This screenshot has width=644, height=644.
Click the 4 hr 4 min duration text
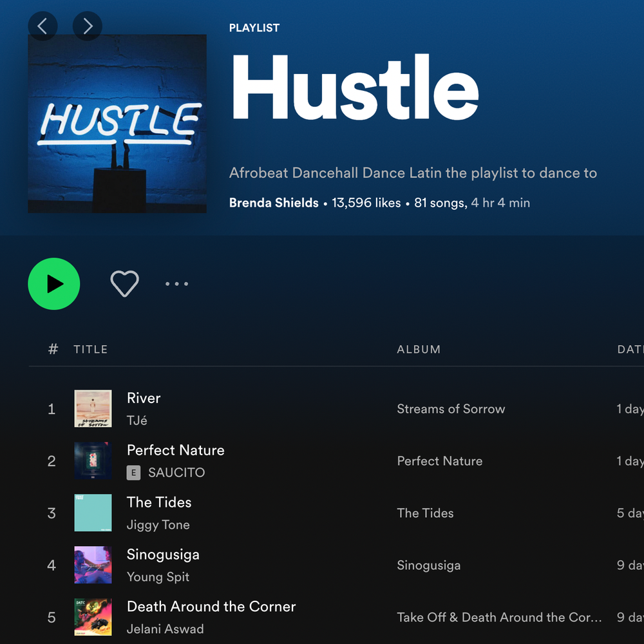click(500, 203)
